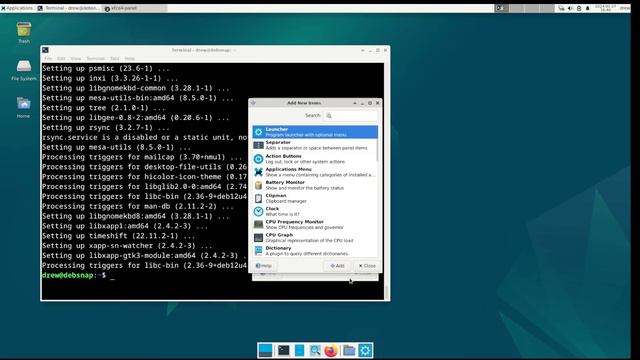Click the plugin list scrollbar

378,150
